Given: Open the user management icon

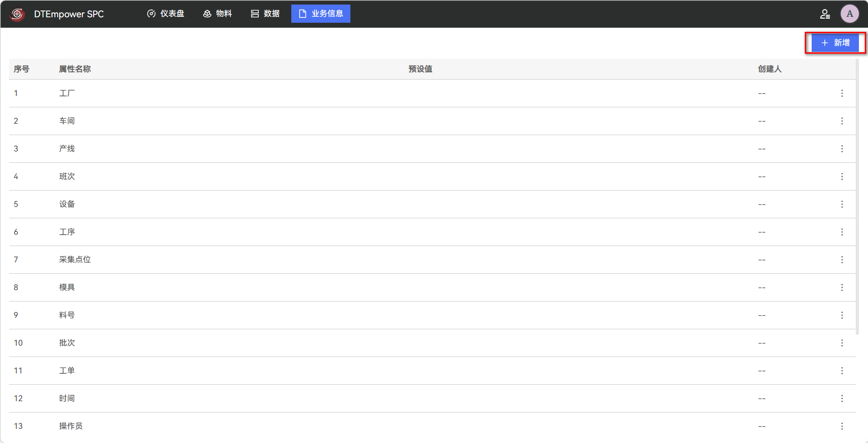Looking at the screenshot, I should tap(825, 14).
